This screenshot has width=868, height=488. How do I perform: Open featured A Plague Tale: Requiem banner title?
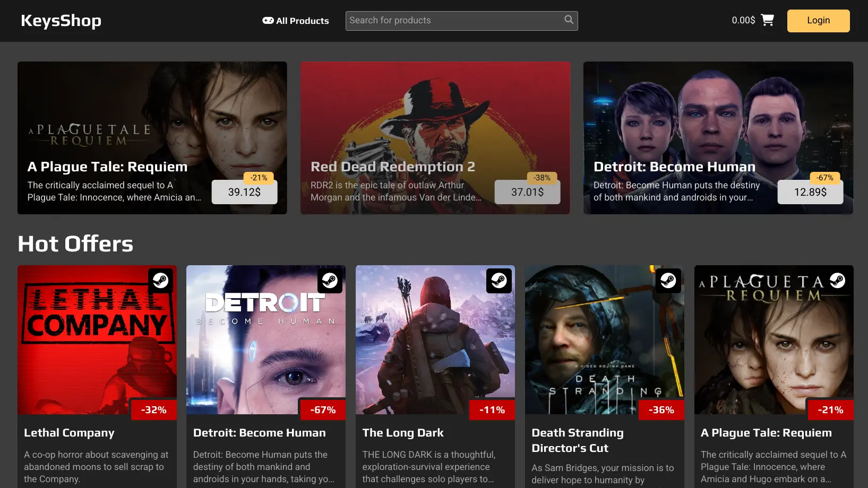point(107,167)
